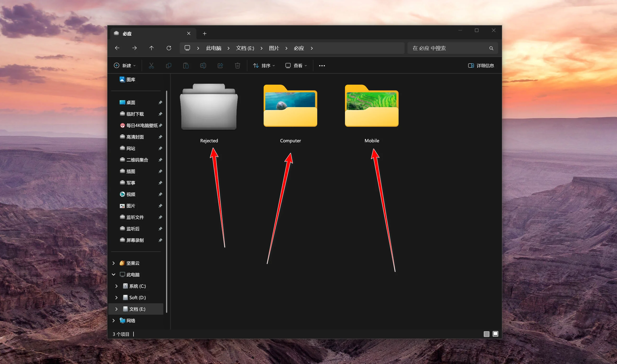Add a new tab with plus button

click(x=205, y=34)
